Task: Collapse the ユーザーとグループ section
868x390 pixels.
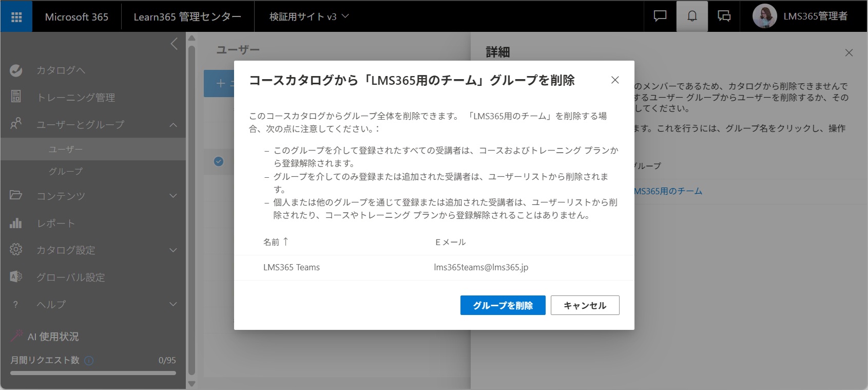Action: point(173,124)
